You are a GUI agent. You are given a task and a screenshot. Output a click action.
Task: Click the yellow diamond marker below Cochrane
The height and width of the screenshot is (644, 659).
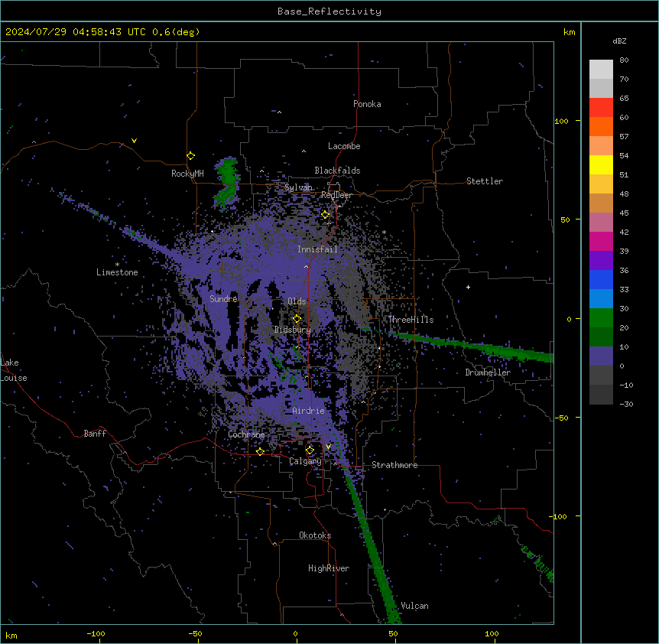tap(260, 452)
